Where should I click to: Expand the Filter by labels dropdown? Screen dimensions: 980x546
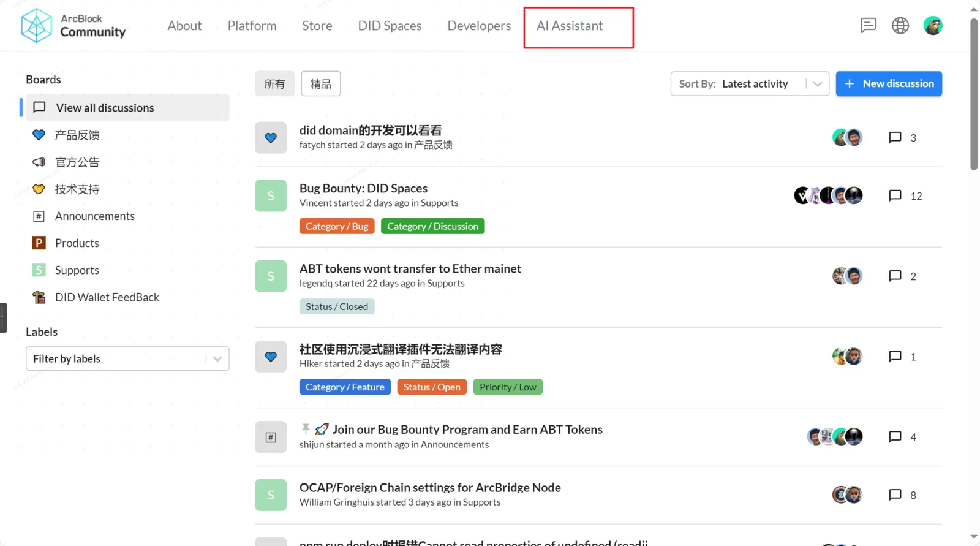tap(127, 358)
